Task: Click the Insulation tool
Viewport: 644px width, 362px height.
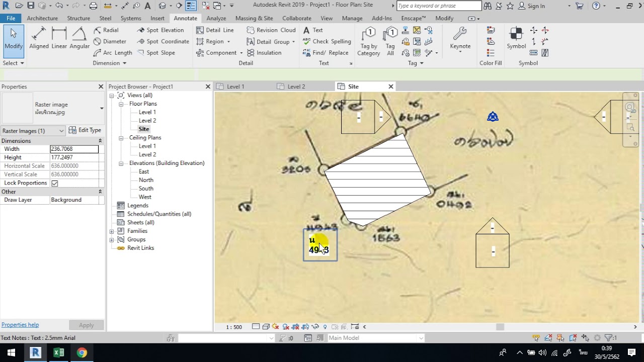Action: point(264,52)
